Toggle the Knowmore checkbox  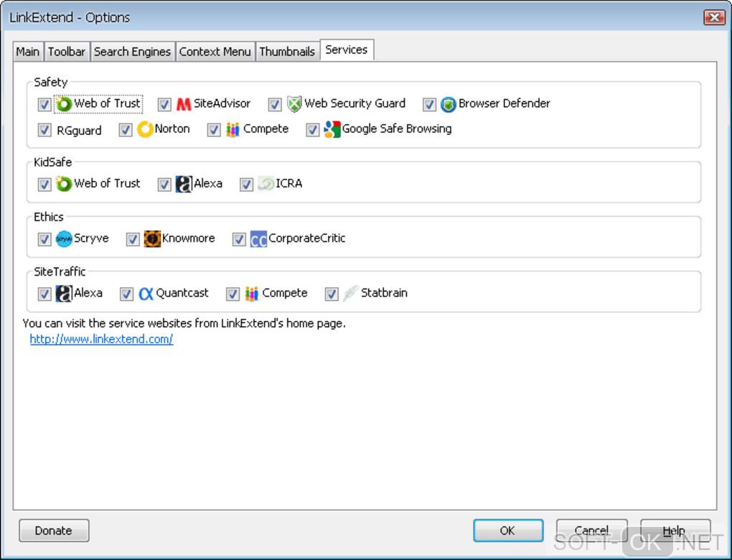(x=133, y=239)
